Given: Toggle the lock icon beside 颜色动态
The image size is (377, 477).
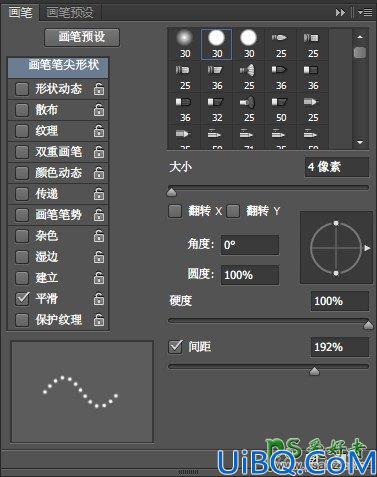Looking at the screenshot, I should click(x=99, y=173).
